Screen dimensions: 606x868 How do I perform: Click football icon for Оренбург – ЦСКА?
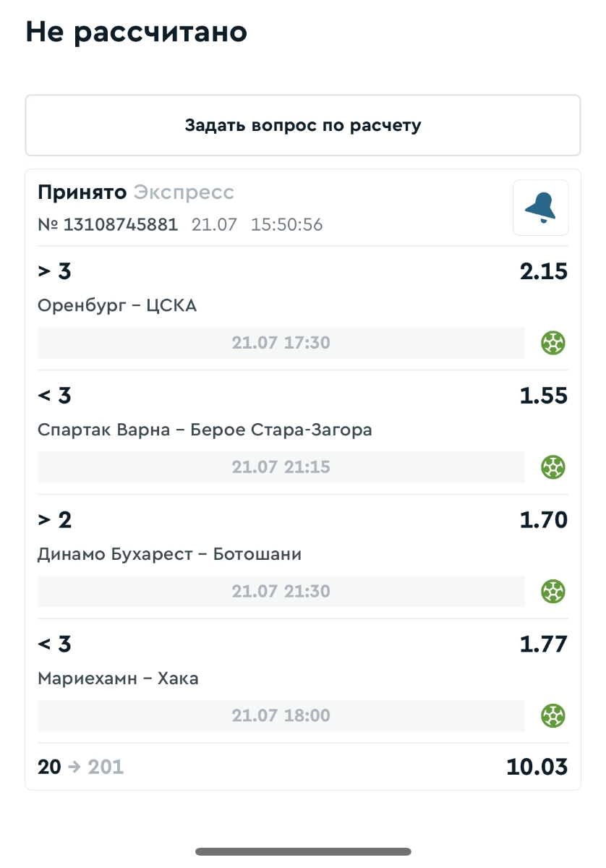[553, 343]
